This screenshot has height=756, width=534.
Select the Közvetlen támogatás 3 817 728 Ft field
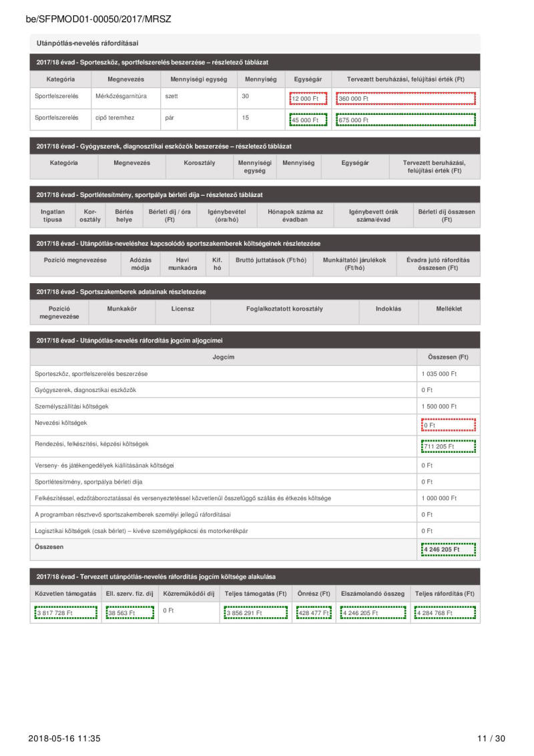click(64, 612)
